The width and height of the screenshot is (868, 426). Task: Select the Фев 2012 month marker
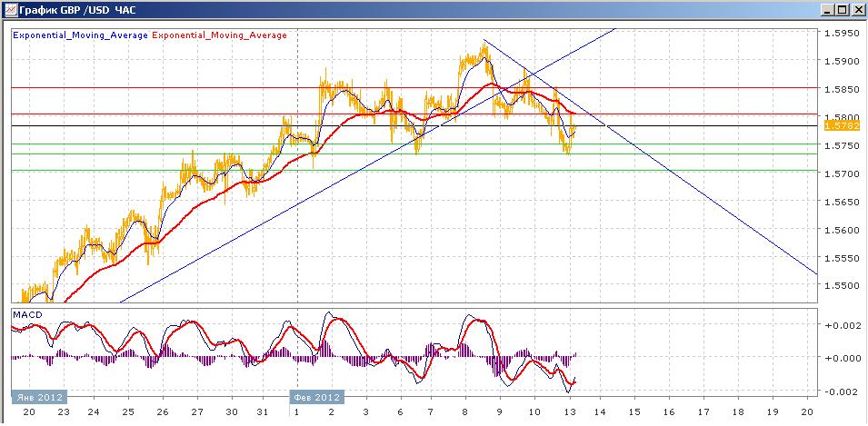(x=316, y=397)
